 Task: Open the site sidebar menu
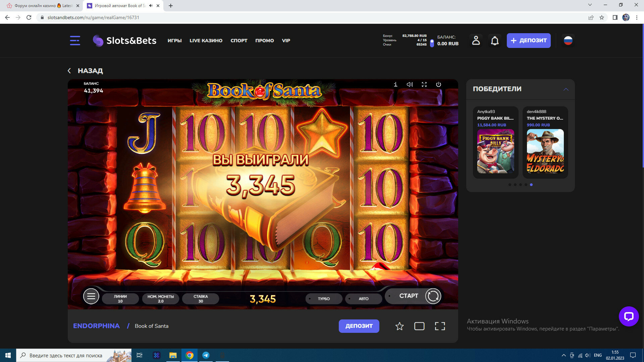(75, 41)
